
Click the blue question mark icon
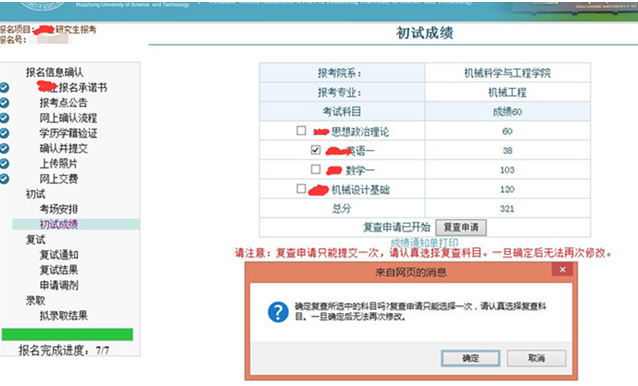coord(278,312)
